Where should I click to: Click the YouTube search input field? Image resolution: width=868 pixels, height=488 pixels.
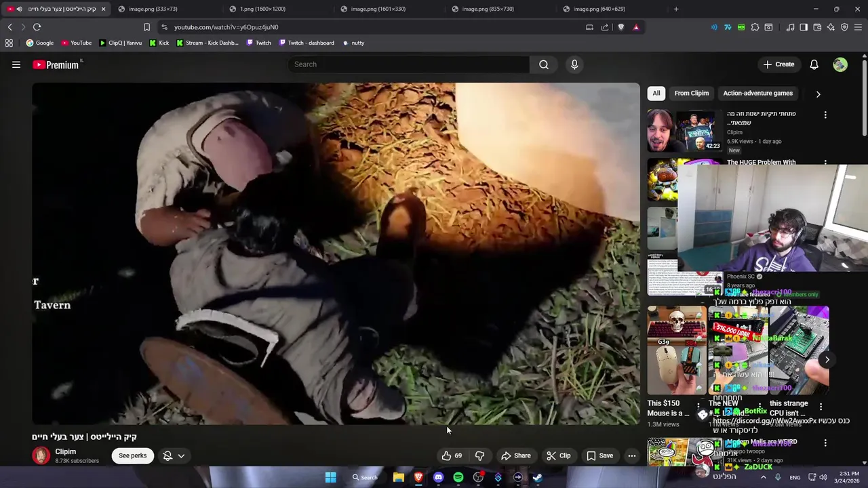point(409,64)
